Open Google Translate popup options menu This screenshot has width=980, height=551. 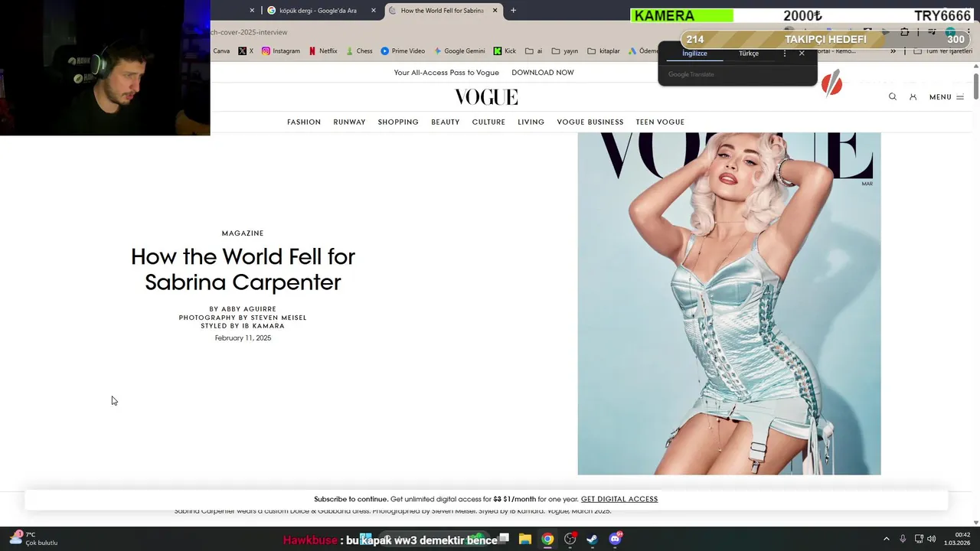(785, 54)
